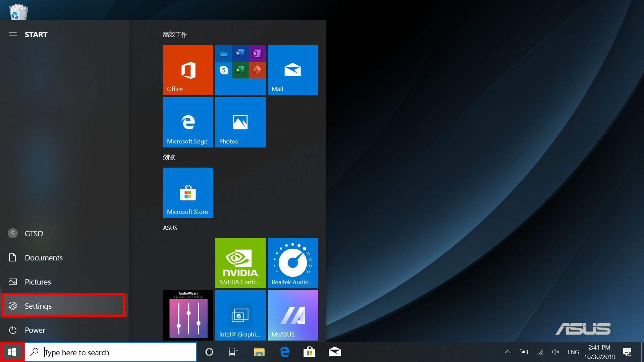This screenshot has height=362, width=644.
Task: Launch OneNote from the Office apps tile
Action: (257, 53)
